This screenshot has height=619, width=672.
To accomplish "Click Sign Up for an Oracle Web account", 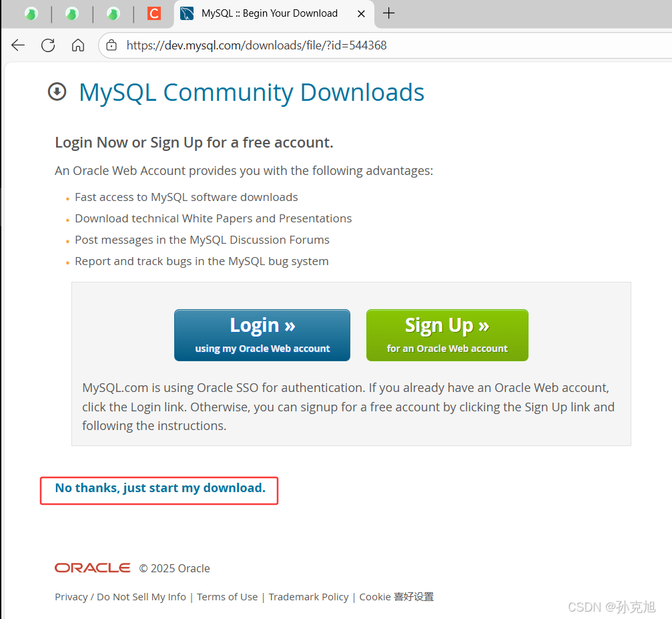I will [447, 335].
